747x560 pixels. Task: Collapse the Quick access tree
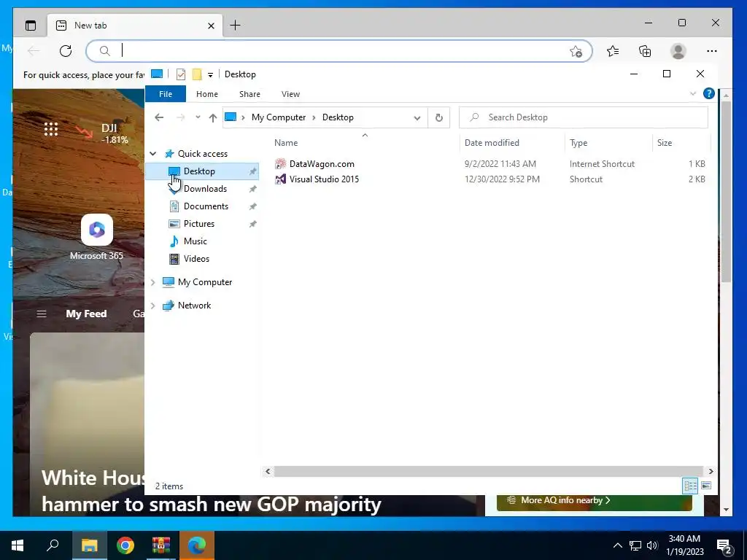click(x=153, y=153)
